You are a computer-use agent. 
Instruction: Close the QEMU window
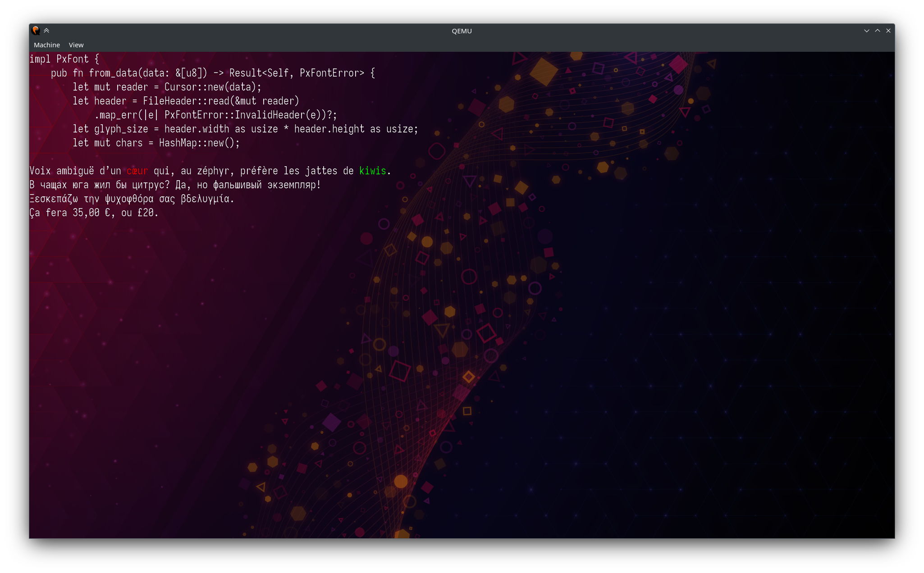[x=888, y=31]
